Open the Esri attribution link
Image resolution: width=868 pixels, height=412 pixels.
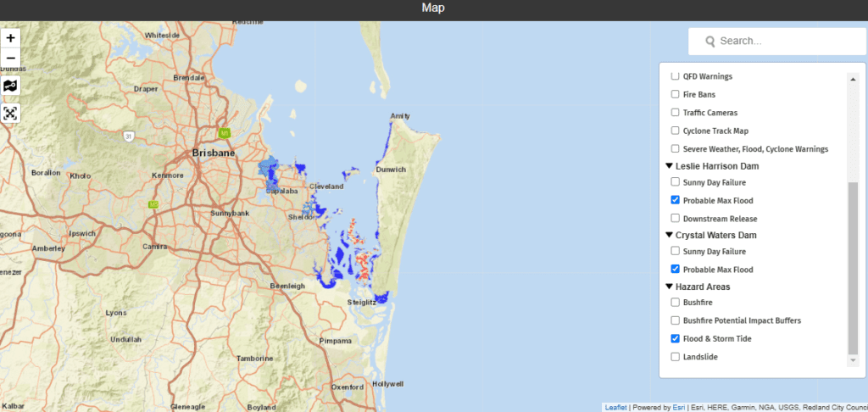pyautogui.click(x=678, y=407)
